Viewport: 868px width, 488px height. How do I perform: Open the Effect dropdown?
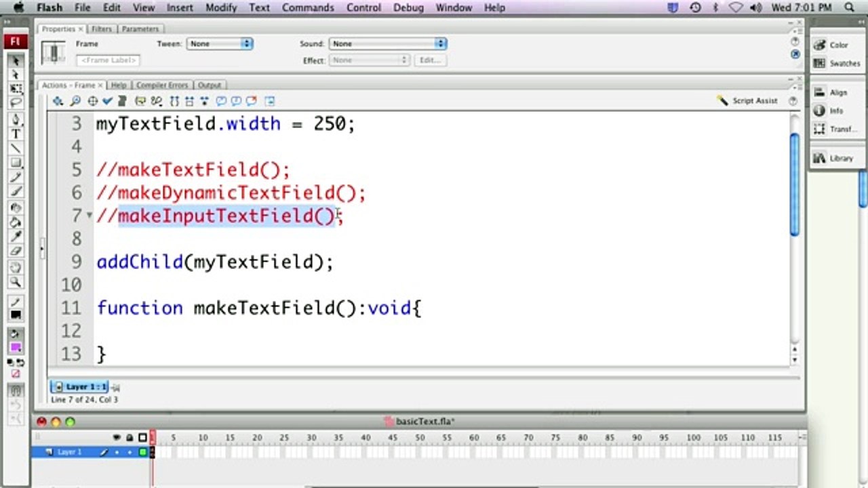[370, 60]
